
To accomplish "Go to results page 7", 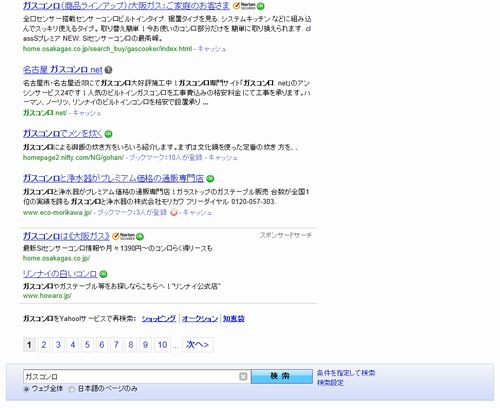I will 116,345.
